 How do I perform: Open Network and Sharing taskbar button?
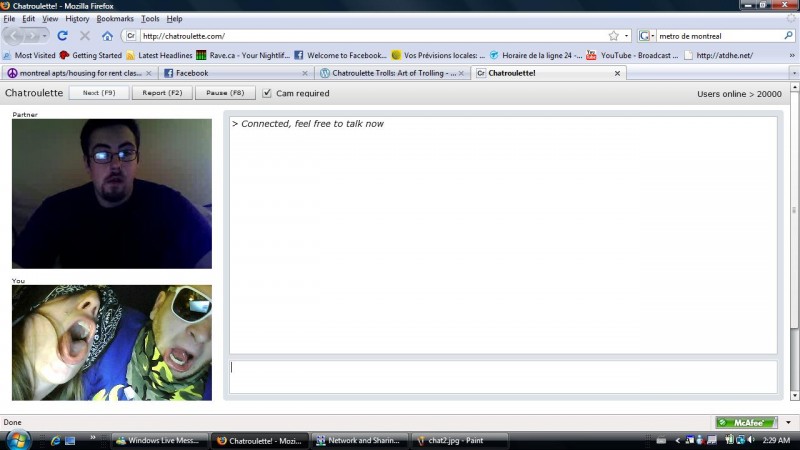(360, 440)
